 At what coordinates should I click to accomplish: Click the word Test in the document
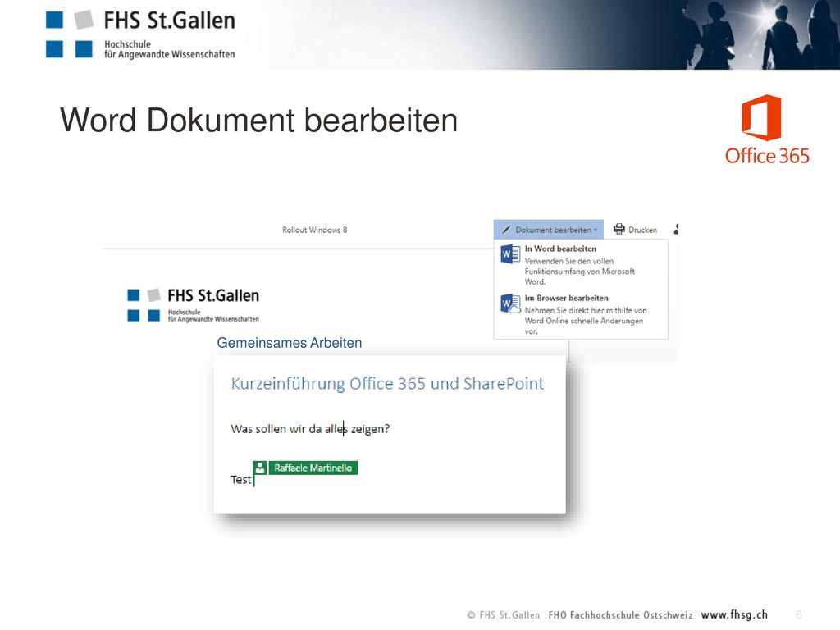click(x=240, y=479)
